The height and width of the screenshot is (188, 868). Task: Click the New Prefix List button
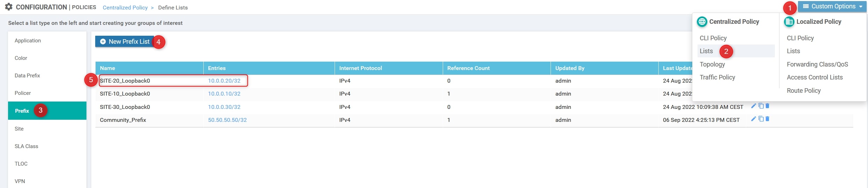[x=125, y=42]
